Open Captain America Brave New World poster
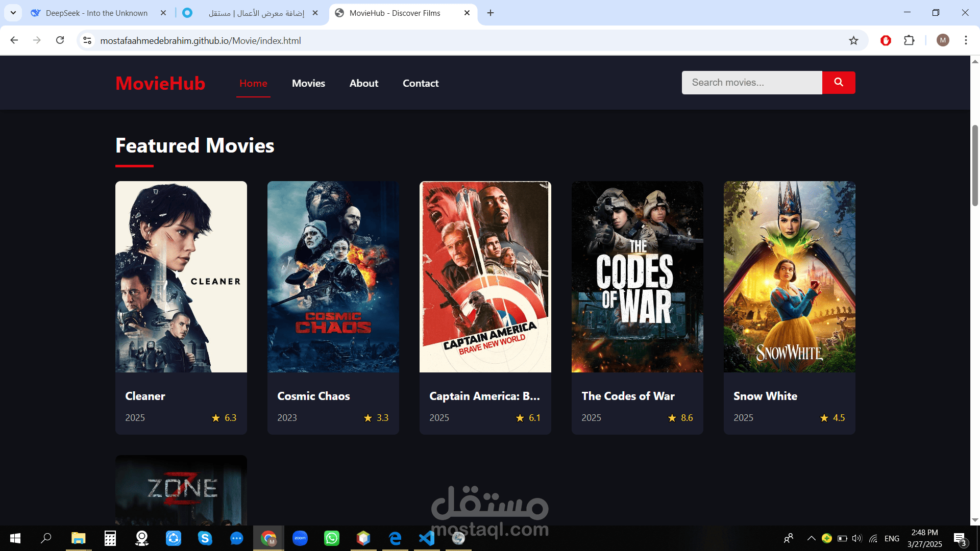 point(485,277)
